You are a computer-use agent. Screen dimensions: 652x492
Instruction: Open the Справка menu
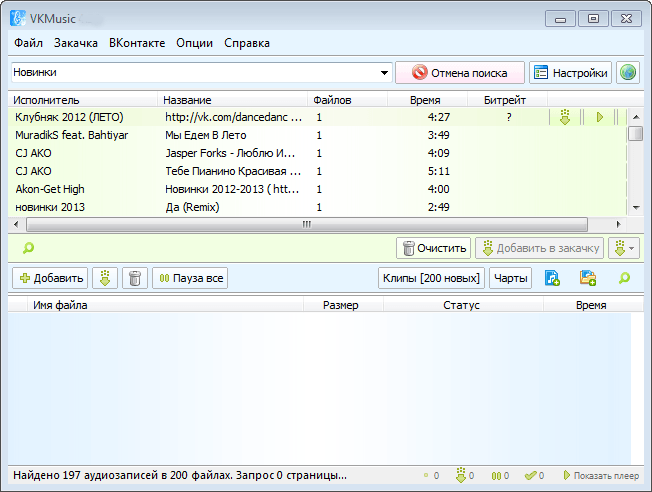(x=247, y=43)
